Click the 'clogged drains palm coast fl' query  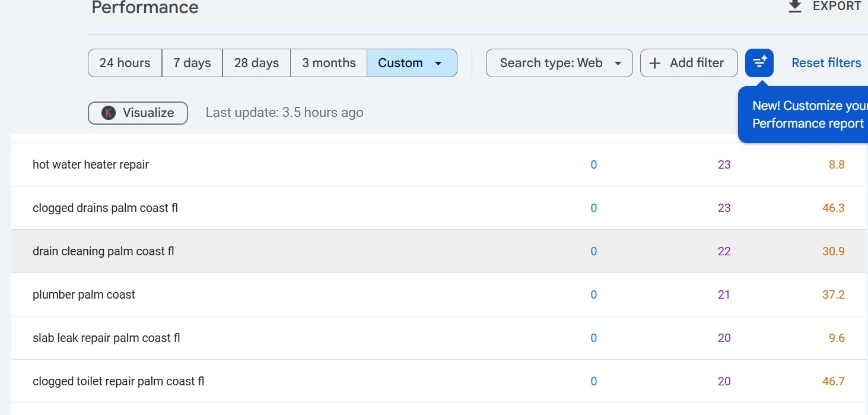point(105,208)
